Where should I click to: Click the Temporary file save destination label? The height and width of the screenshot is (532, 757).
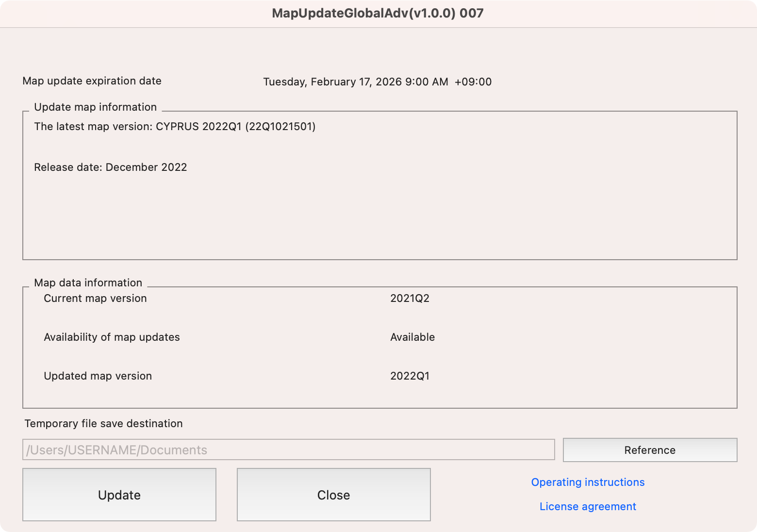tap(103, 424)
